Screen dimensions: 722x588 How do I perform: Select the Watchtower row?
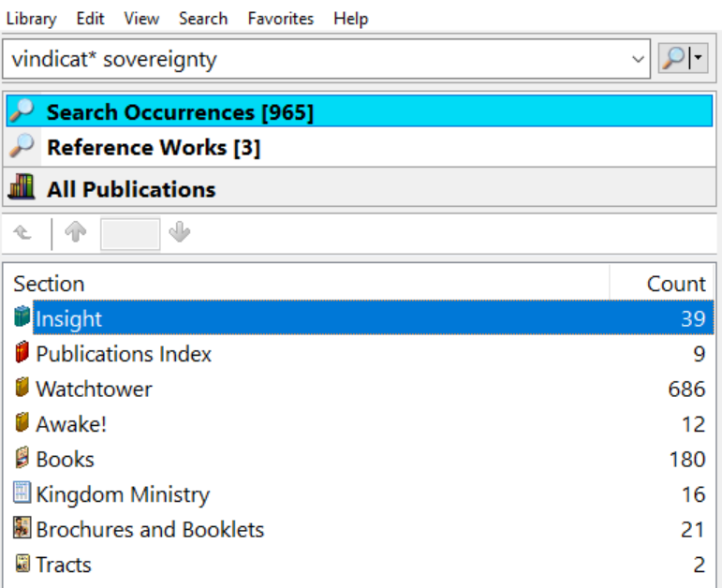[x=362, y=389]
